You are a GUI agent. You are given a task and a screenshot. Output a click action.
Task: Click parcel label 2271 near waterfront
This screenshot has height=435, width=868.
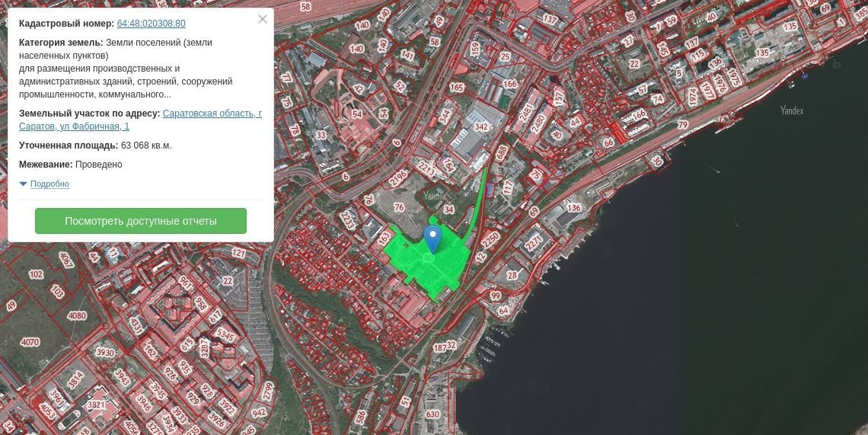click(535, 243)
